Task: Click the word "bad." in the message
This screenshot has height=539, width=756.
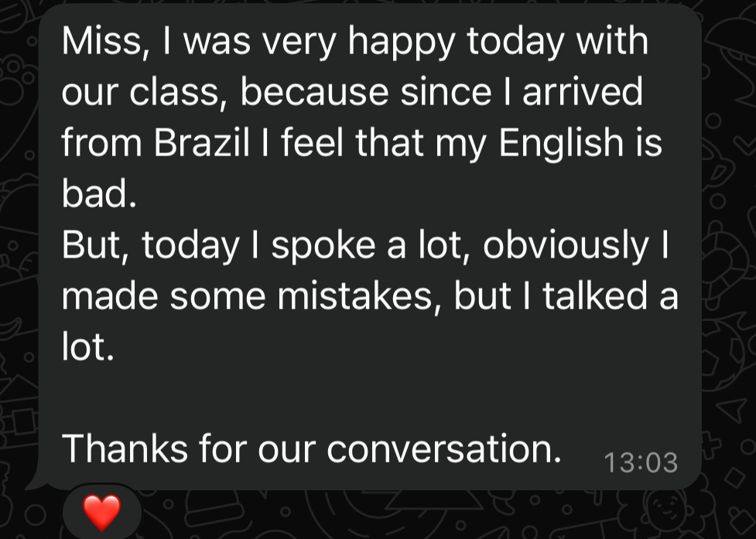Action: tap(98, 193)
